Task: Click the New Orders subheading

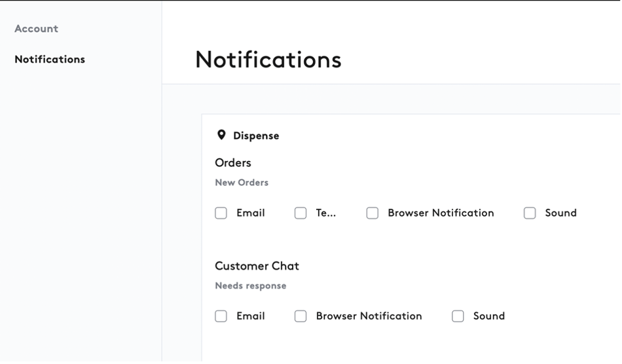Action: coord(242,183)
